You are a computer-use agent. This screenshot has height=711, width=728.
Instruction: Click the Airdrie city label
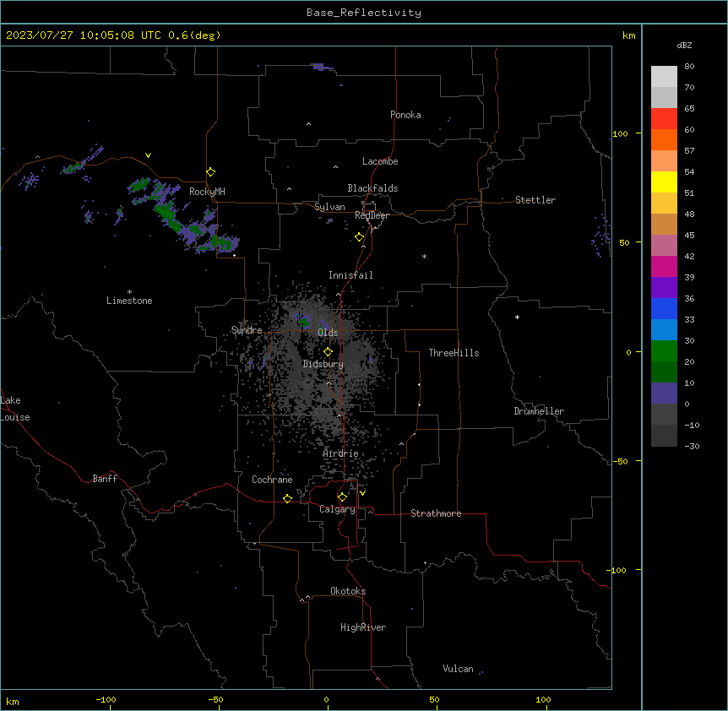340,453
